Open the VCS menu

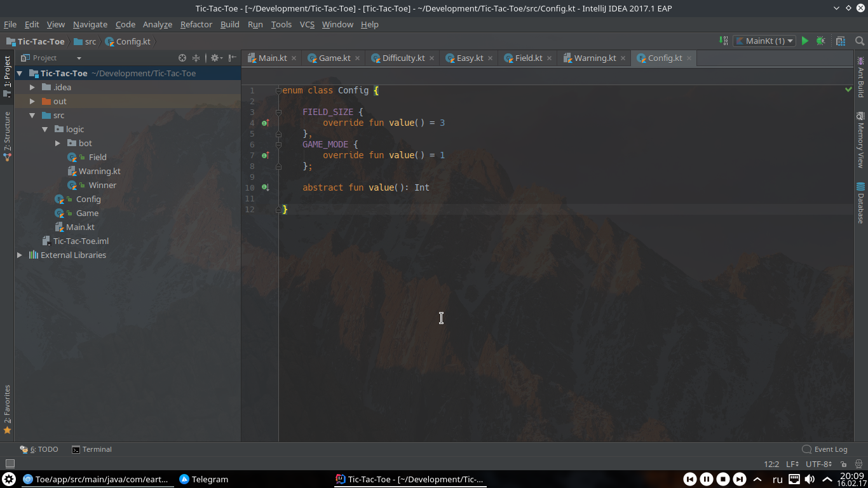(307, 24)
